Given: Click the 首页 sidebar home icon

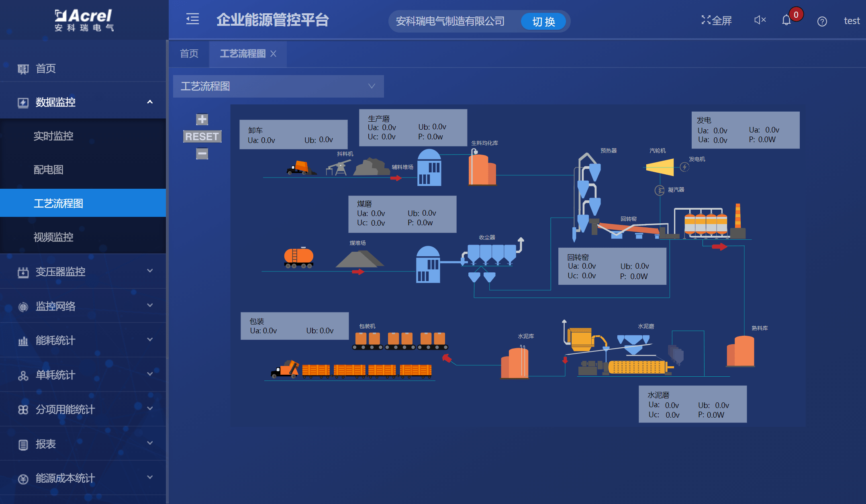Looking at the screenshot, I should (23, 69).
